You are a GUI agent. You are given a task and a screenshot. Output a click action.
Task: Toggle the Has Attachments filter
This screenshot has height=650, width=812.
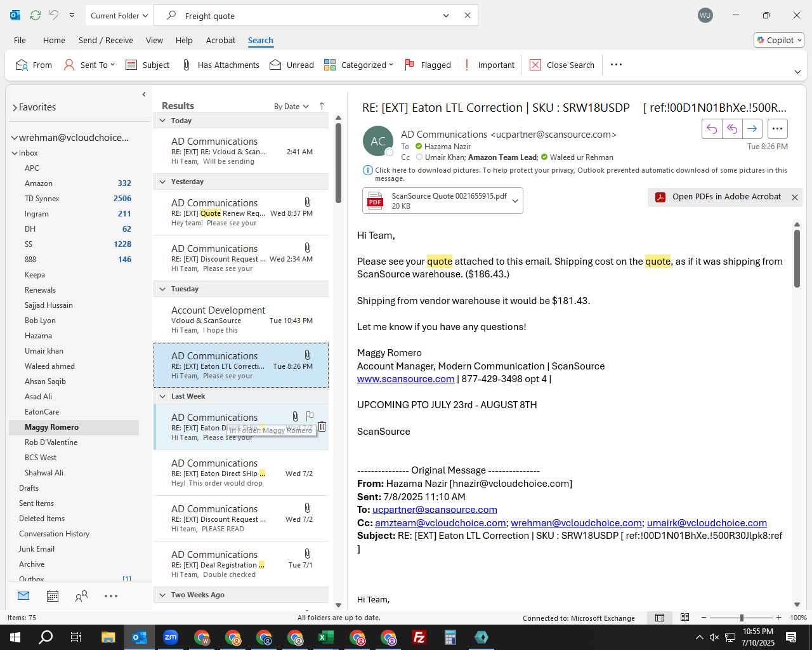[x=220, y=65]
